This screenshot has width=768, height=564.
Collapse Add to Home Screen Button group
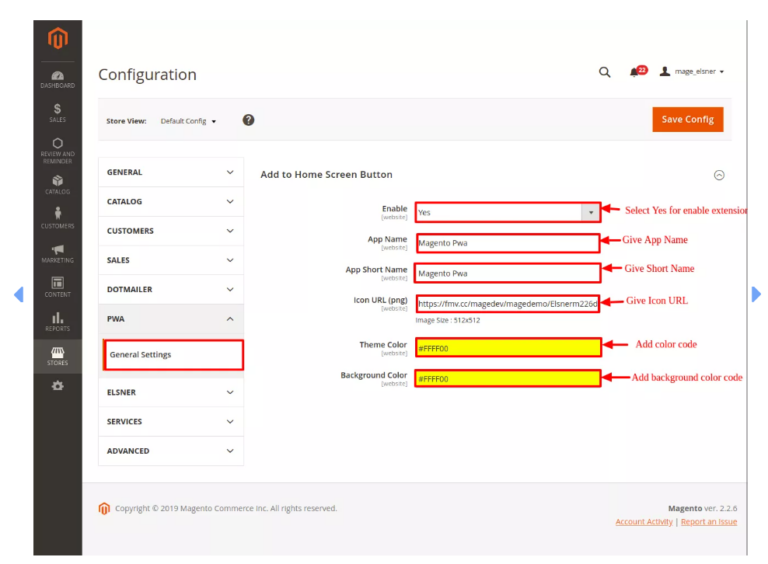[x=719, y=175]
